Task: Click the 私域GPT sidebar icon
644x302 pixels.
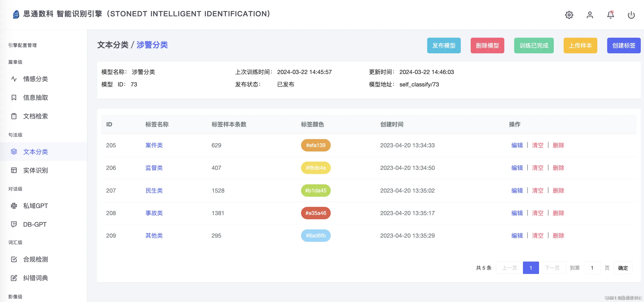Action: coord(14,206)
